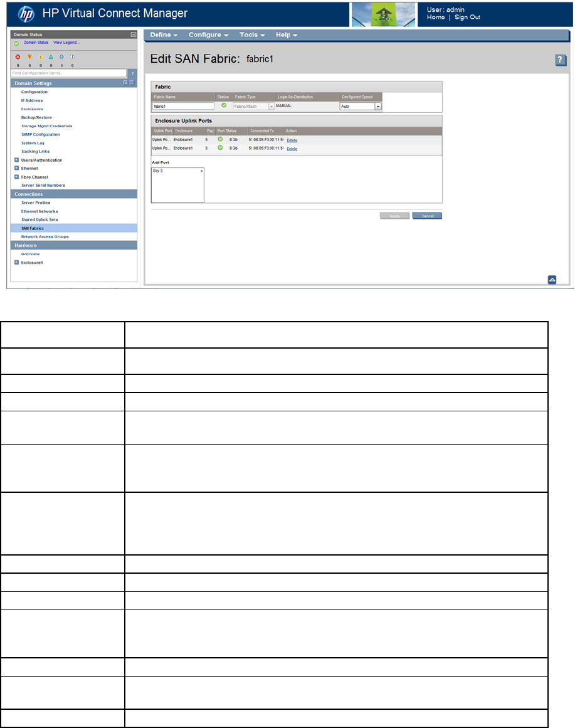This screenshot has width=575, height=728.
Task: Open Server Profiles under Connections
Action: click(36, 203)
